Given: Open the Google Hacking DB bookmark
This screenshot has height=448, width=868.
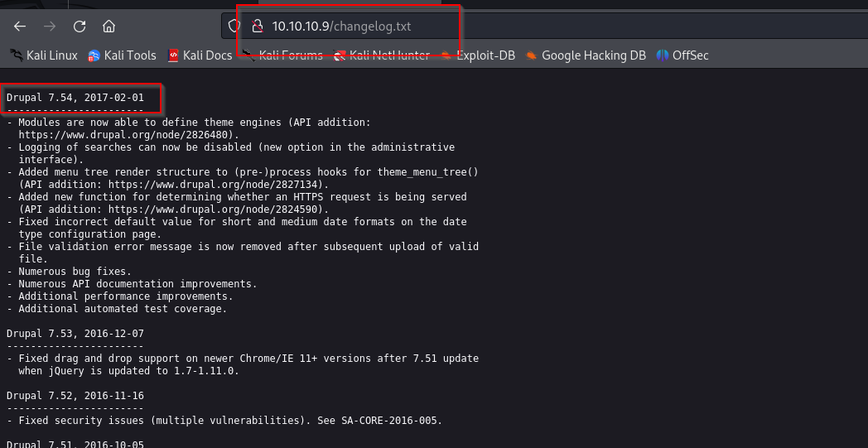Looking at the screenshot, I should pyautogui.click(x=586, y=55).
